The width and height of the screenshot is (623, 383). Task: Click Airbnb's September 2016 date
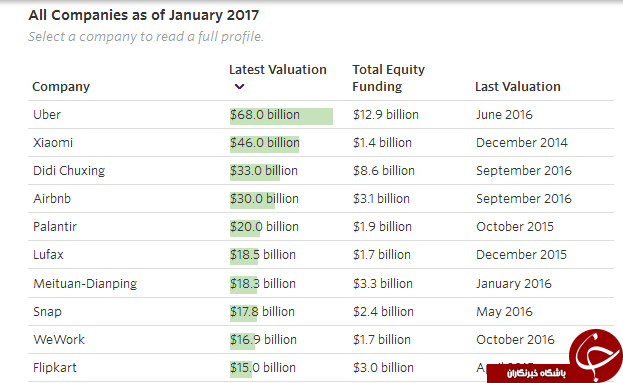pyautogui.click(x=524, y=199)
